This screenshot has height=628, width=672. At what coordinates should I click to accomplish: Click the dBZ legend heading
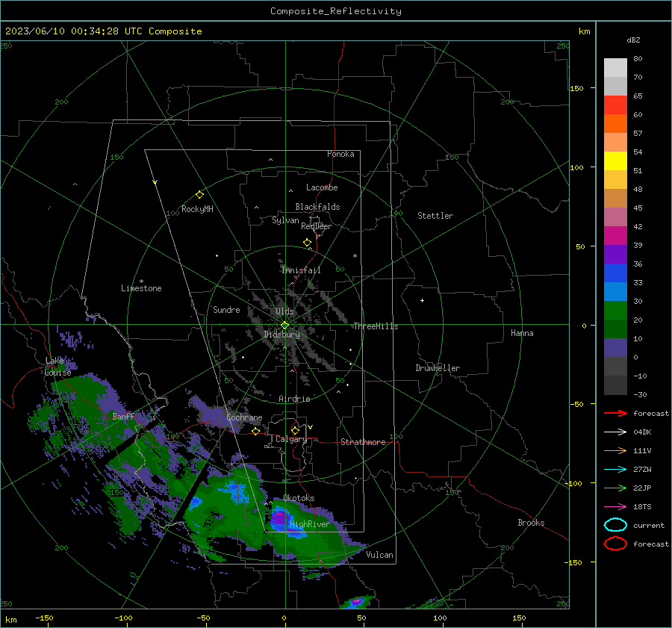click(x=633, y=40)
